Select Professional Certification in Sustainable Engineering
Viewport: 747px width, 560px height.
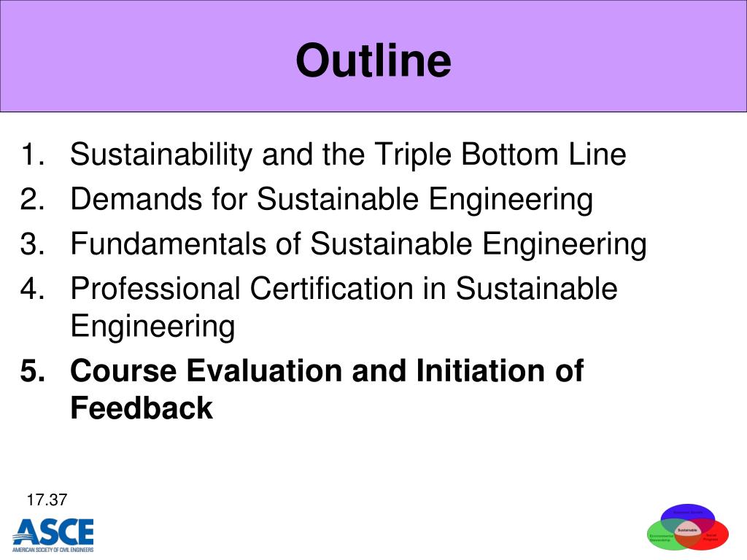pos(344,307)
